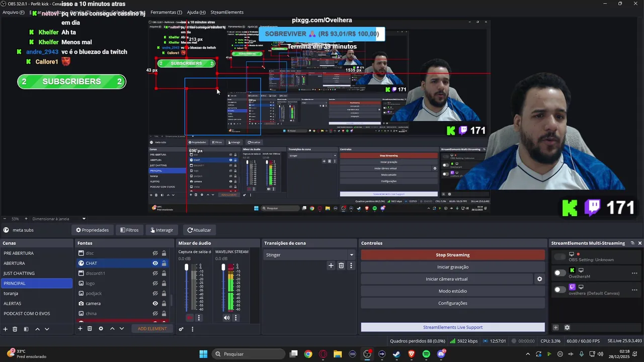The width and height of the screenshot is (644, 362).
Task: Add output in StreamElements Multi-Streaming panel
Action: pos(556,327)
